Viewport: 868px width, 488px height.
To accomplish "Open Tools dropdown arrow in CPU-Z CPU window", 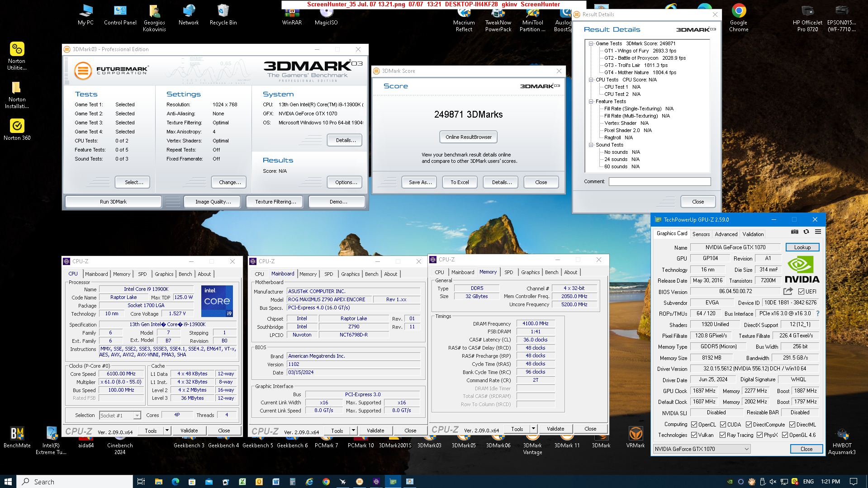I will click(167, 431).
